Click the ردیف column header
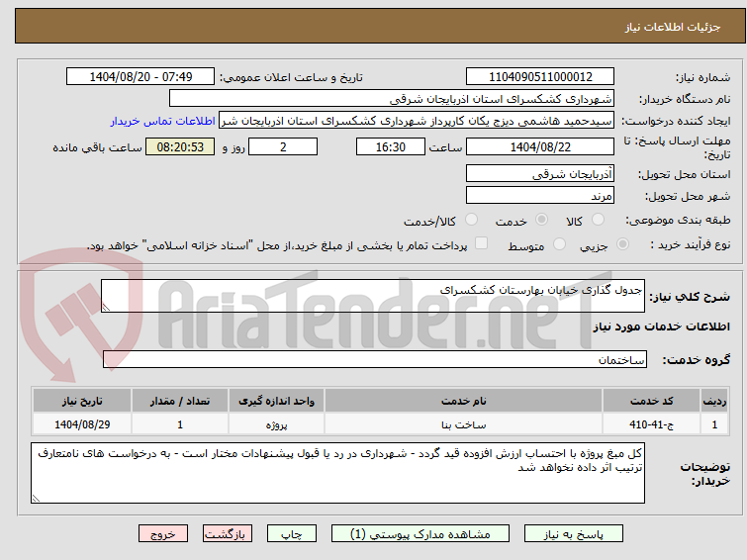The height and width of the screenshot is (560, 747). coord(714,401)
